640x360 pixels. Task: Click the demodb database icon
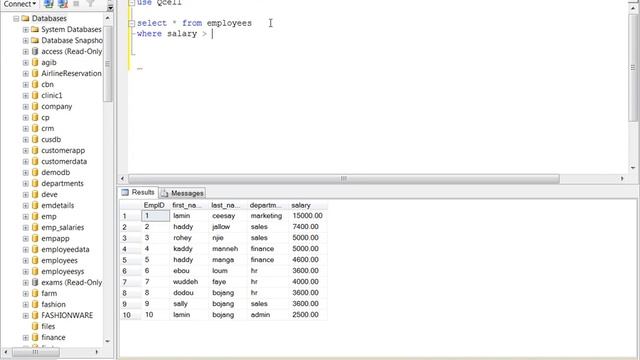35,172
